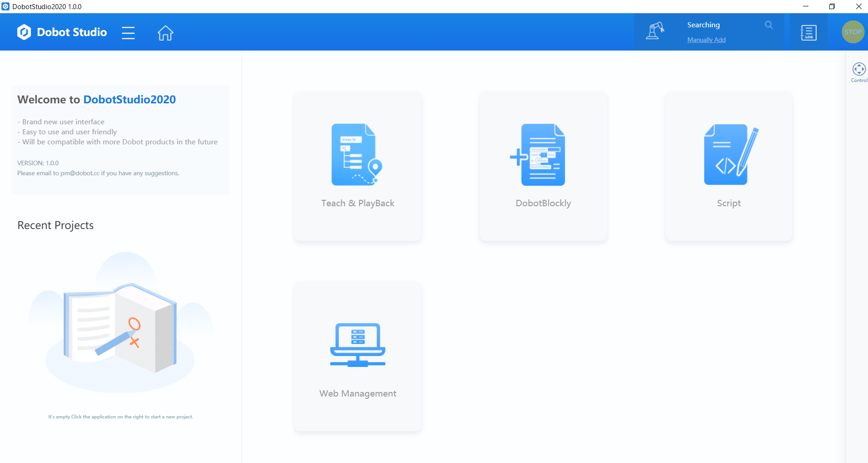This screenshot has height=463, width=868.
Task: Click the DobotBlockly label
Action: point(543,203)
